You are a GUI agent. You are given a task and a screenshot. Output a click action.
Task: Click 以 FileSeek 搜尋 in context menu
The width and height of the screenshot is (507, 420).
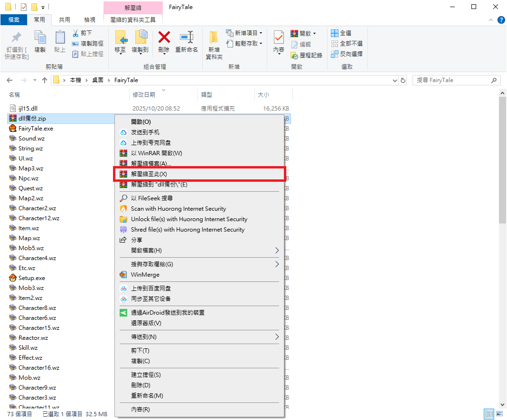(152, 198)
